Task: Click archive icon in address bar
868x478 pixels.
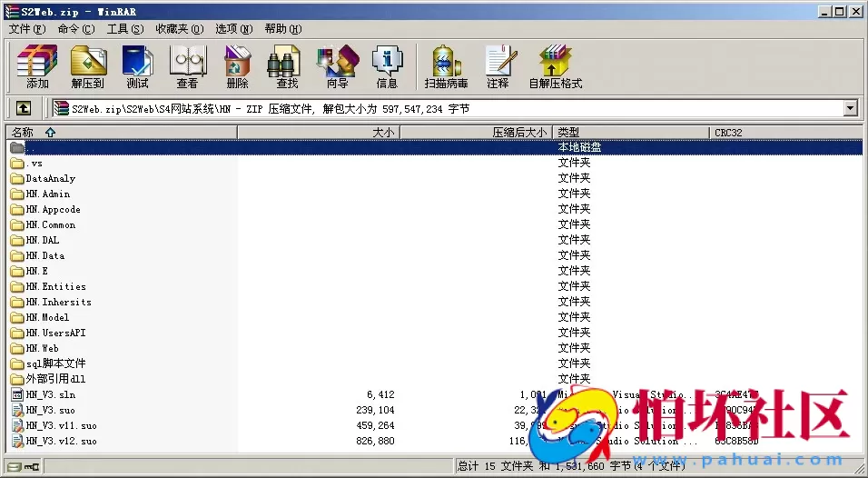Action: pos(61,108)
